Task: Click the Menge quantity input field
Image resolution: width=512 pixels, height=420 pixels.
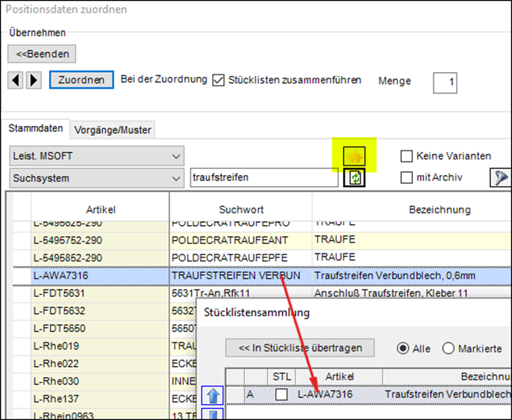Action: coord(445,82)
